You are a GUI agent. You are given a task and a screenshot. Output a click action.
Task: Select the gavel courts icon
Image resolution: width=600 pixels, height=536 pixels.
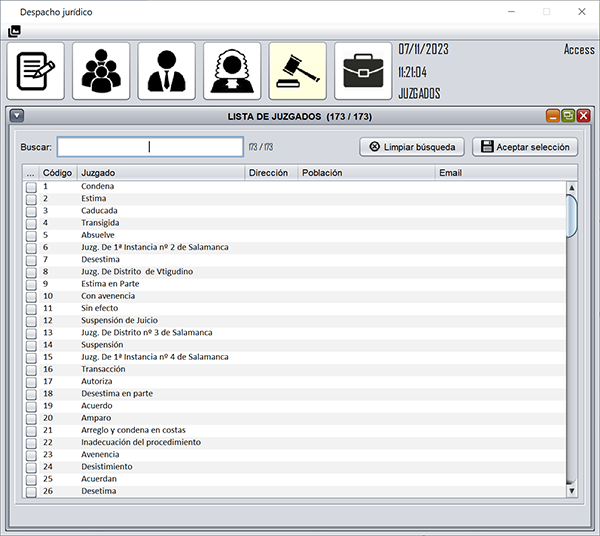click(x=297, y=71)
